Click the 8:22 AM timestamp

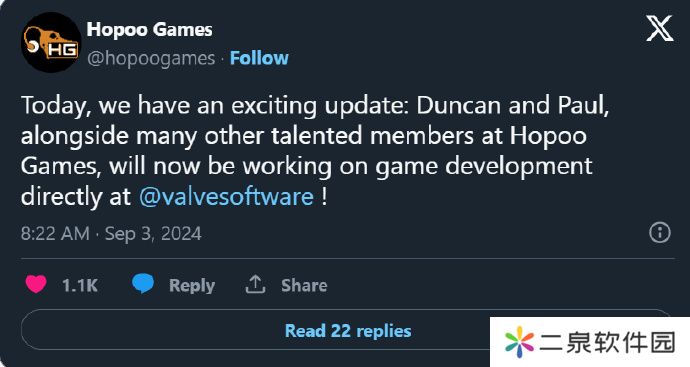(55, 233)
